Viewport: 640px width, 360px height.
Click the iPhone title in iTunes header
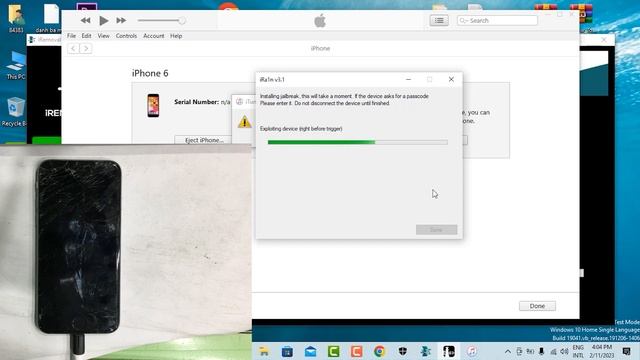pyautogui.click(x=320, y=49)
